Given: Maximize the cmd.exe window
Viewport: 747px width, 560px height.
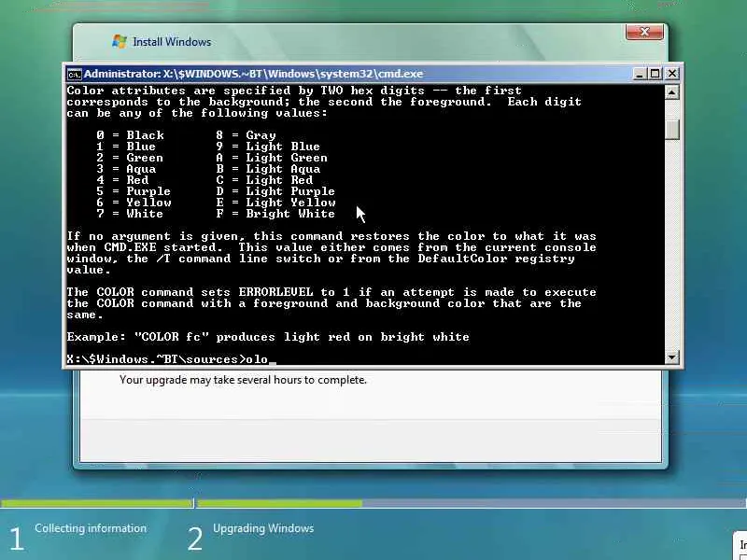Looking at the screenshot, I should pyautogui.click(x=655, y=74).
